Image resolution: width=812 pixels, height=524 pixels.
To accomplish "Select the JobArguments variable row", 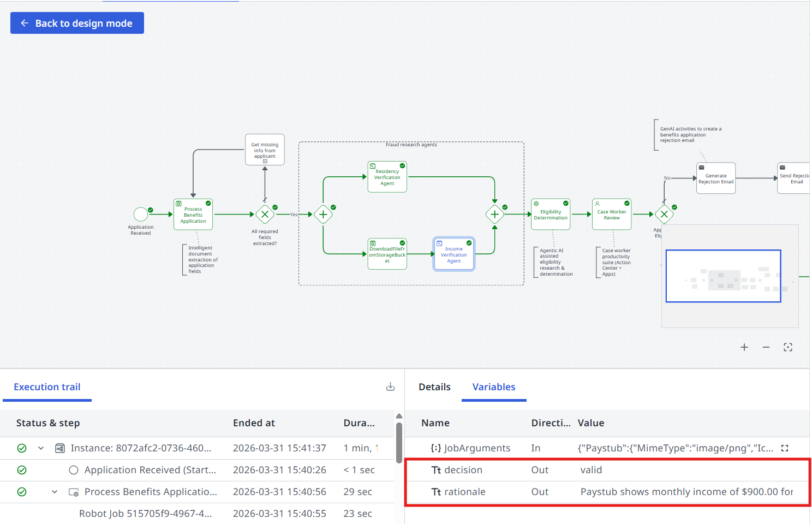I will [607, 448].
